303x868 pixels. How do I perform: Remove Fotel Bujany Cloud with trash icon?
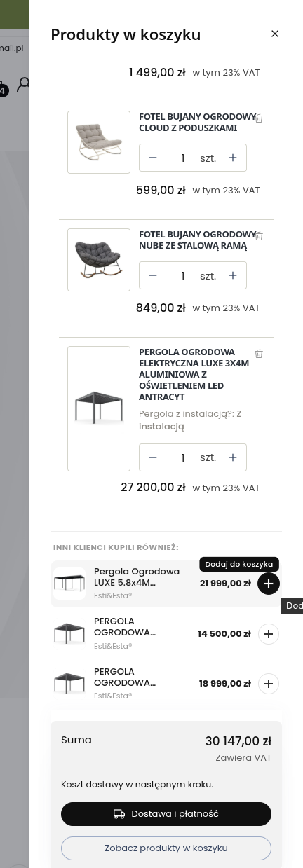click(259, 118)
